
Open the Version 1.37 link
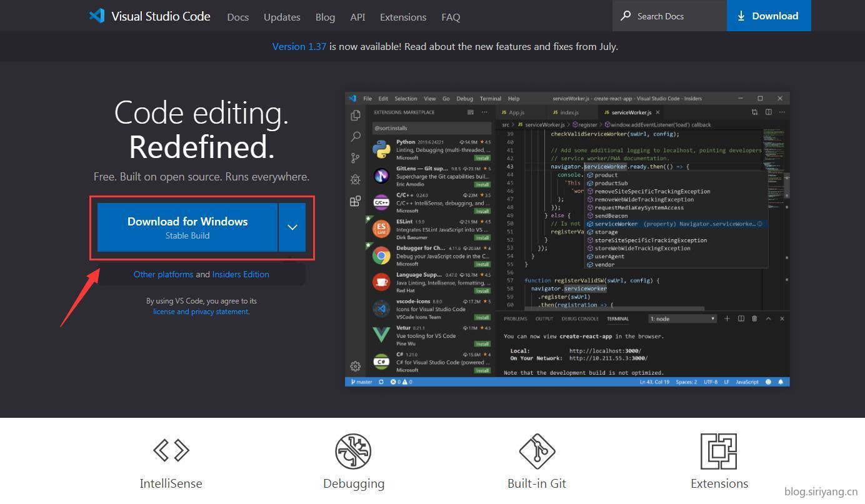pyautogui.click(x=299, y=46)
